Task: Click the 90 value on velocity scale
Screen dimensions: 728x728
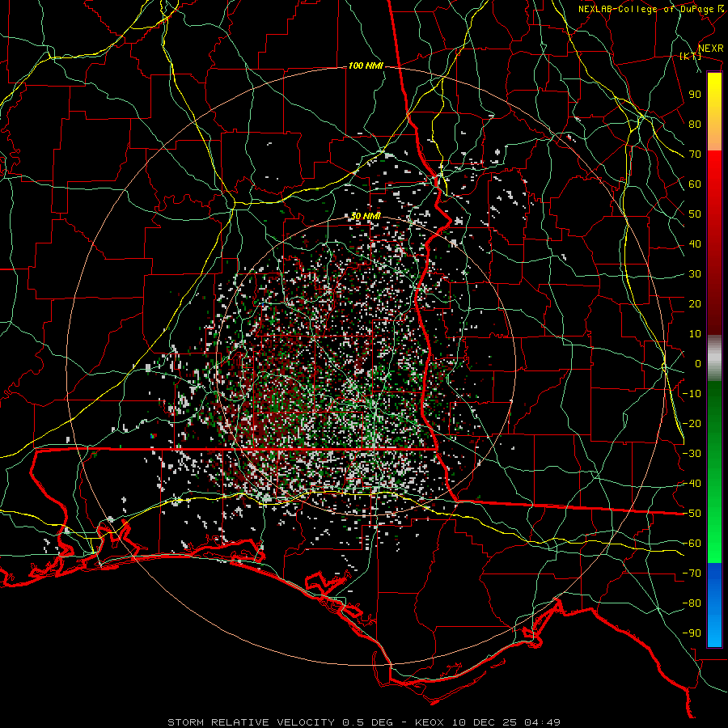Action: (x=695, y=95)
